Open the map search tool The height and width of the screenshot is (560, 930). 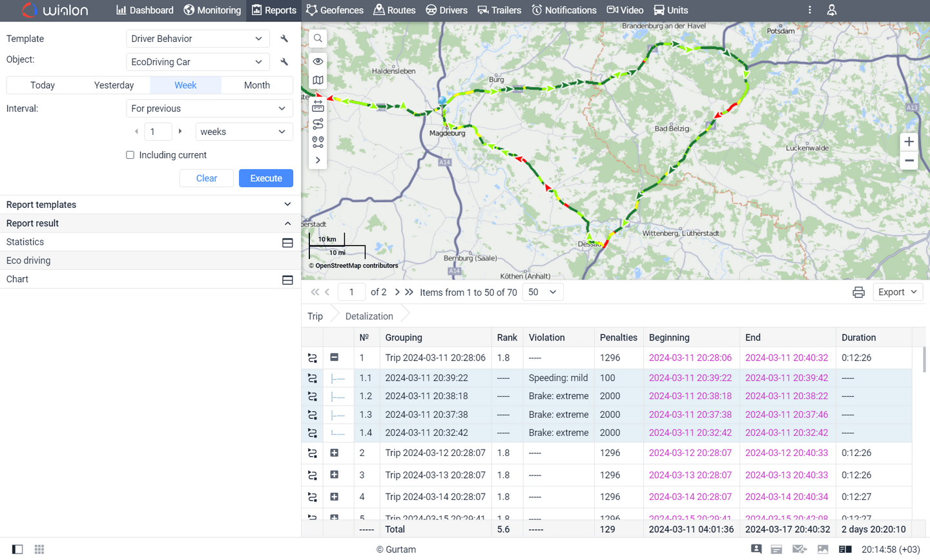click(x=318, y=38)
